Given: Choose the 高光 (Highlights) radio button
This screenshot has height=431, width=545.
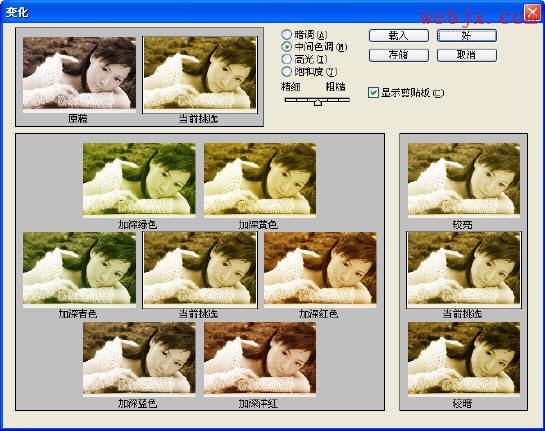Looking at the screenshot, I should pos(286,59).
